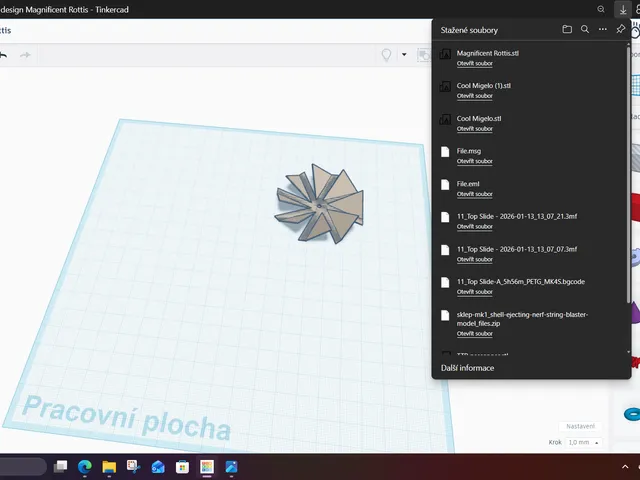Open the Nastavení settings button
The height and width of the screenshot is (480, 640).
pyautogui.click(x=580, y=426)
